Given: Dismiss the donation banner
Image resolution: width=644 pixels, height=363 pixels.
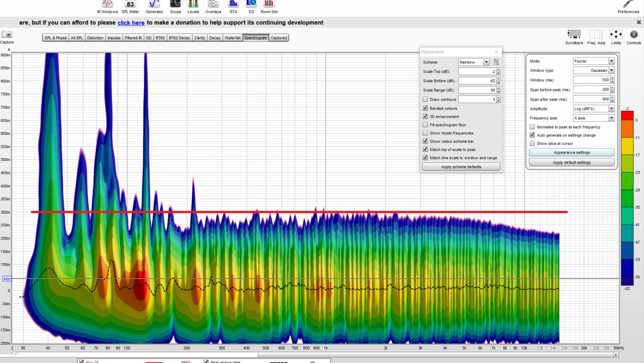Looking at the screenshot, I should tap(639, 22).
